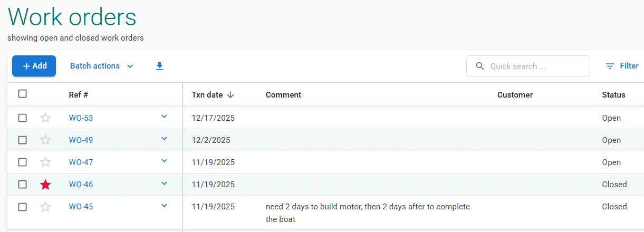
Task: Open the chevron menu for WO-47
Action: (164, 161)
